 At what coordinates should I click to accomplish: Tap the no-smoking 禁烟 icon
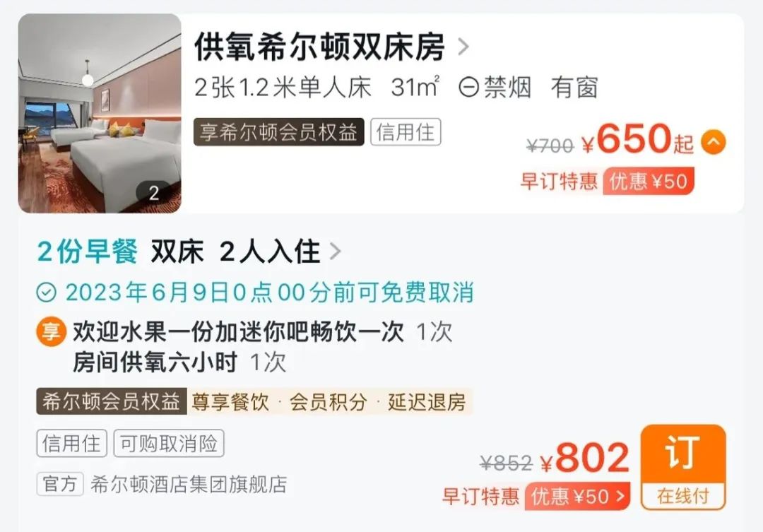468,88
